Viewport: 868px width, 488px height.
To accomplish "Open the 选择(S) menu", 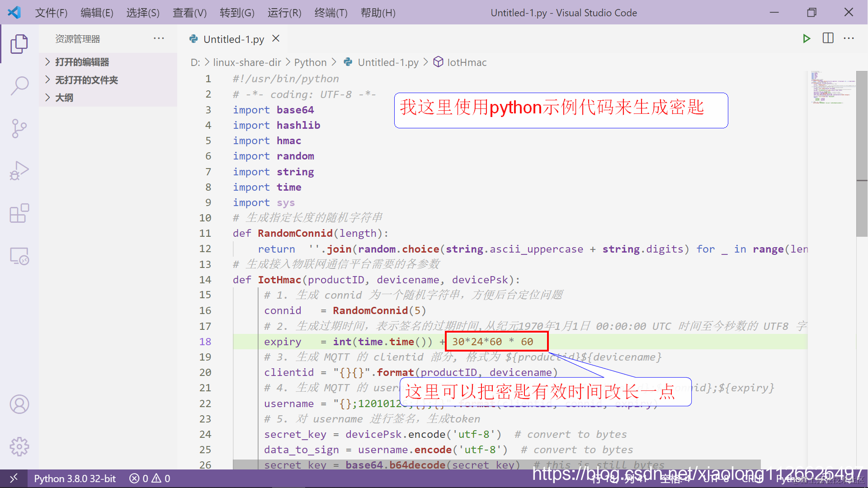I will [x=143, y=13].
